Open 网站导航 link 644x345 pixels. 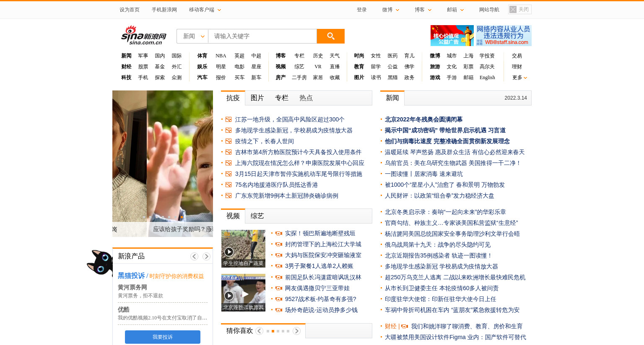pyautogui.click(x=489, y=10)
